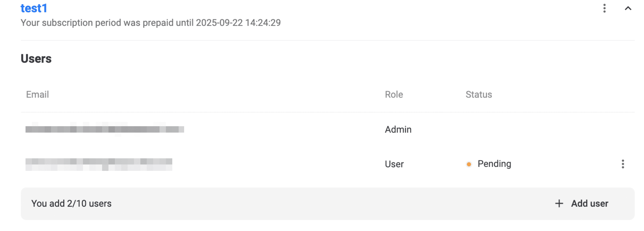Select the pending user's blurred email
Image resolution: width=644 pixels, height=231 pixels.
click(x=99, y=164)
